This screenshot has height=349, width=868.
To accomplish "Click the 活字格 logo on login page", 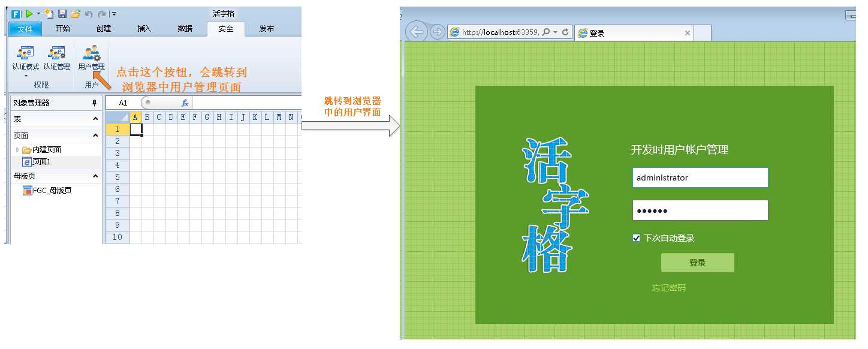I will click(x=554, y=205).
